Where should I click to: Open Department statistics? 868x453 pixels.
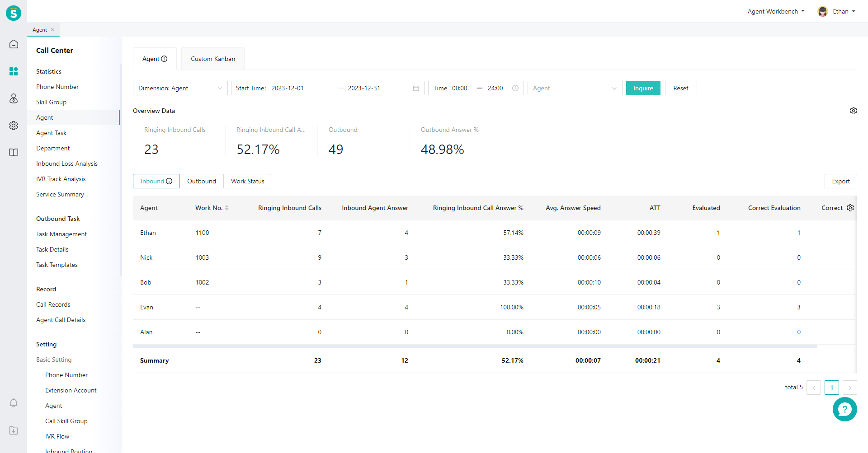pyautogui.click(x=53, y=148)
